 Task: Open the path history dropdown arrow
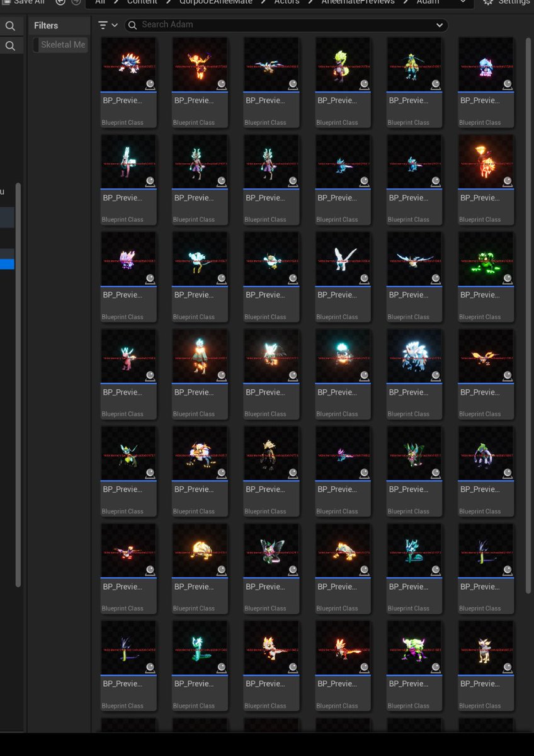[463, 3]
